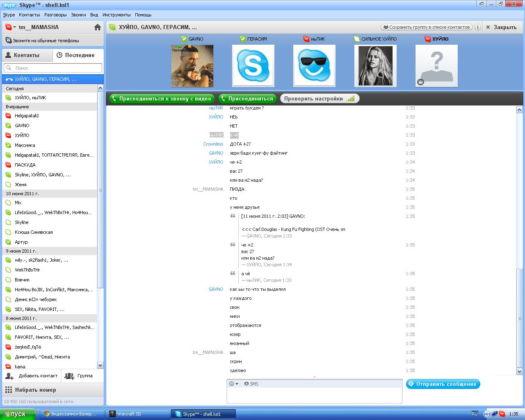This screenshot has width=525, height=420.
Task: Open the Женя conversation
Action: (50, 185)
